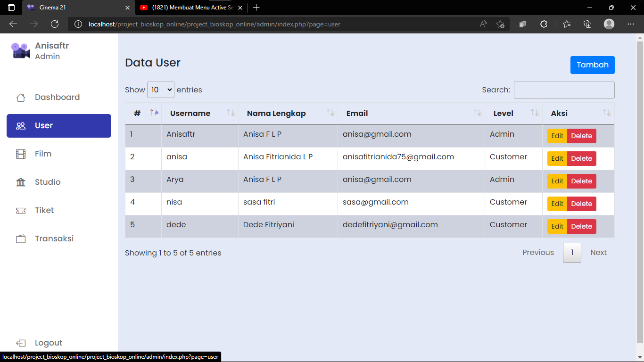The height and width of the screenshot is (362, 644).
Task: Select the Dashboard icon in the sidebar
Action: 21,97
